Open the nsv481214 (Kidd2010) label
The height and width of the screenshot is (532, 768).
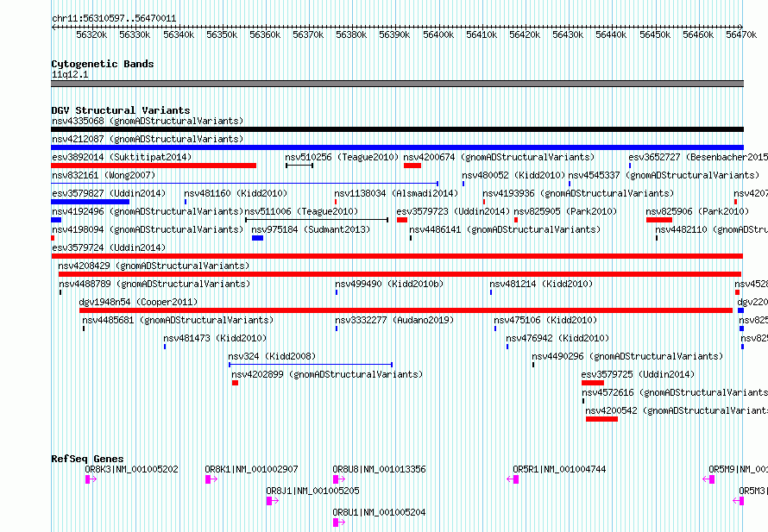click(541, 284)
